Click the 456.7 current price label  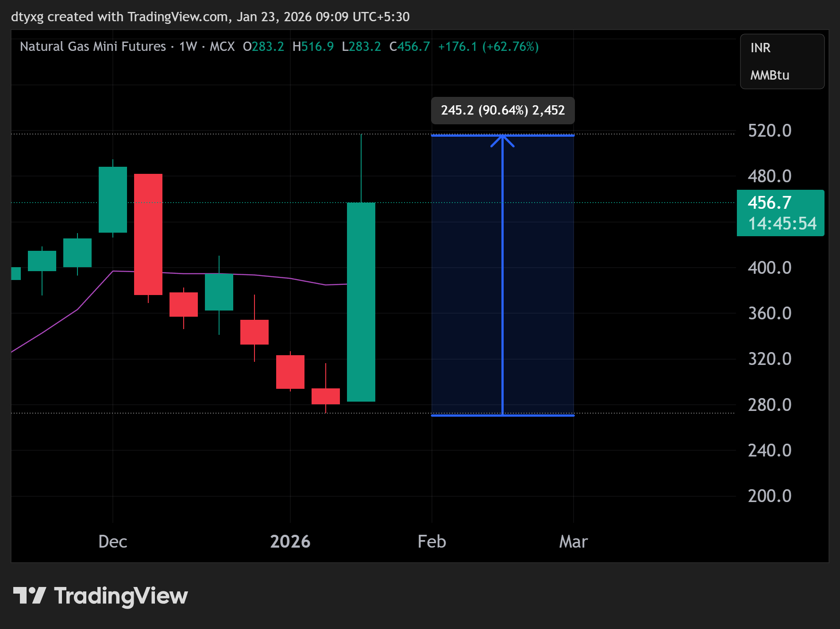(770, 203)
